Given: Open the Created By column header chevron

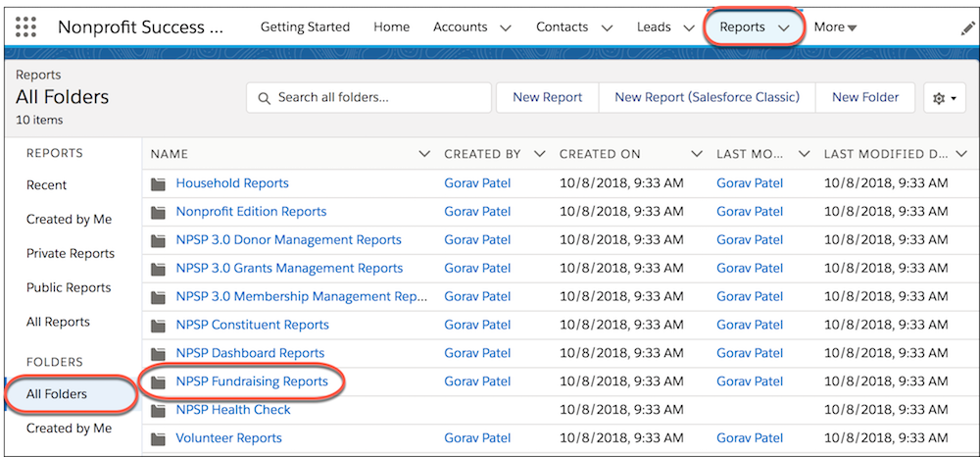Looking at the screenshot, I should point(540,154).
